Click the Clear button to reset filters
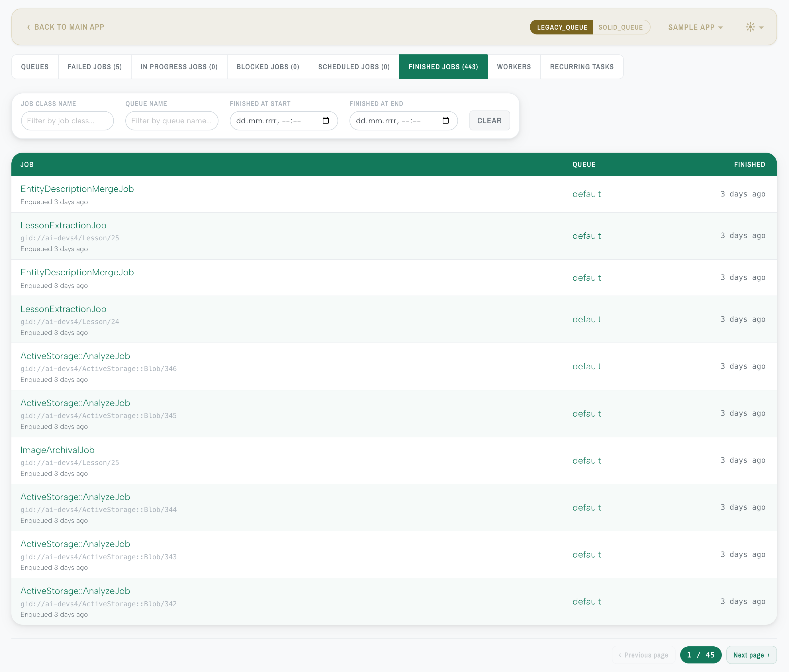Image resolution: width=789 pixels, height=672 pixels. (489, 120)
